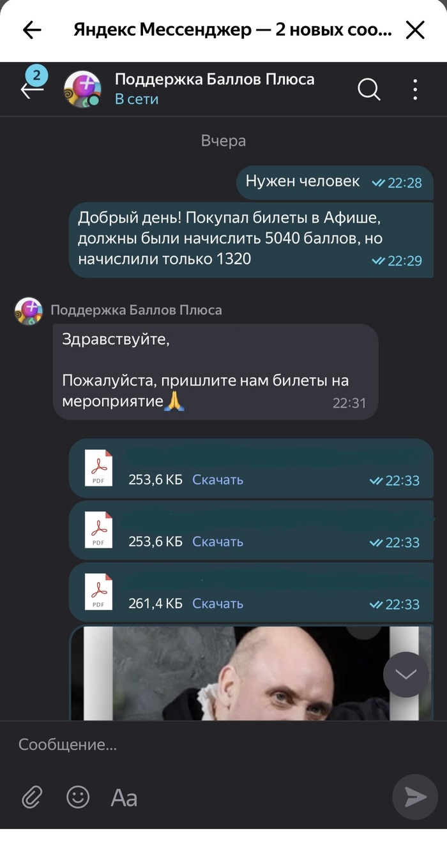The image size is (447, 868).
Task: Send message with paper plane button
Action: click(415, 797)
